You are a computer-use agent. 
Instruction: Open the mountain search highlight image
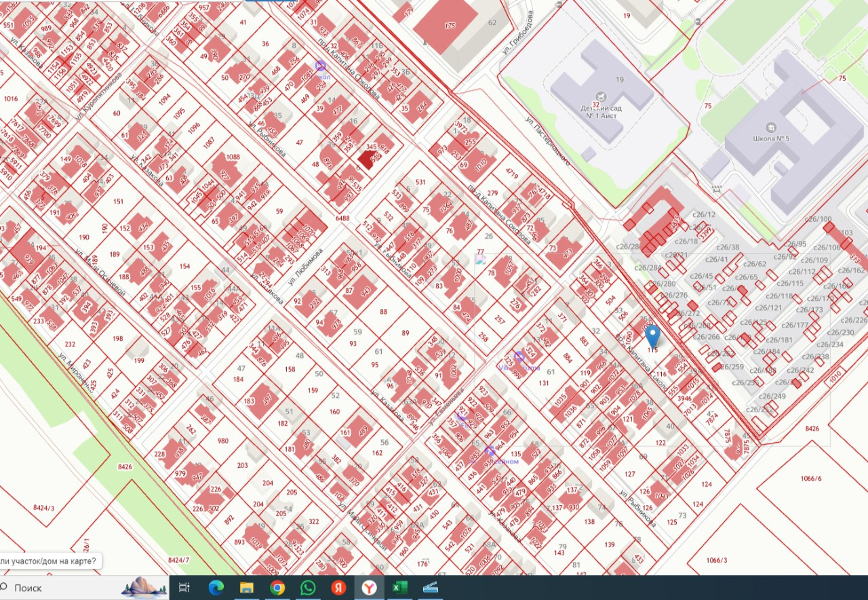[144, 587]
